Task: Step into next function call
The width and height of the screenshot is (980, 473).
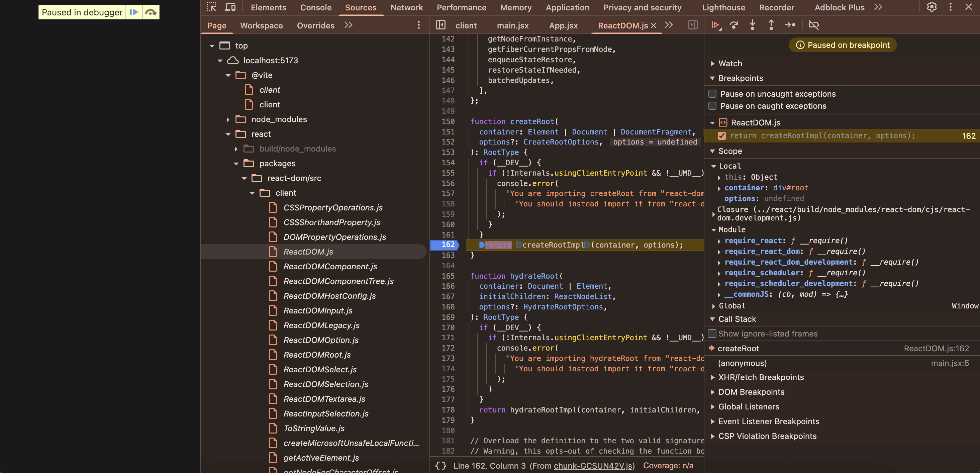Action: pyautogui.click(x=753, y=25)
